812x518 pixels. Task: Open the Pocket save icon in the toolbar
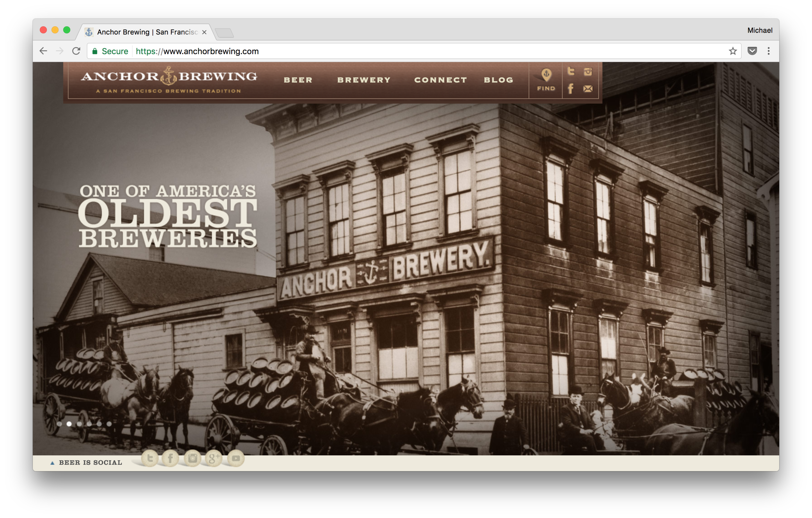tap(752, 51)
